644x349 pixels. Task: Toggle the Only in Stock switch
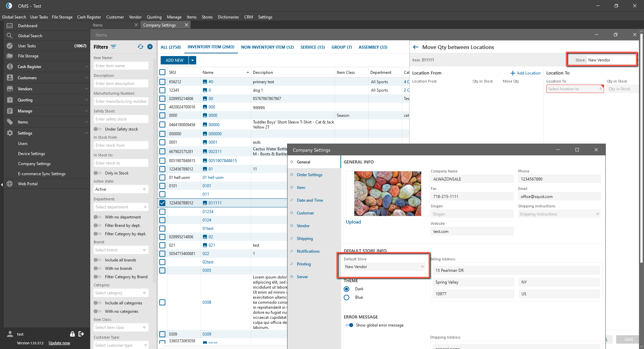98,173
